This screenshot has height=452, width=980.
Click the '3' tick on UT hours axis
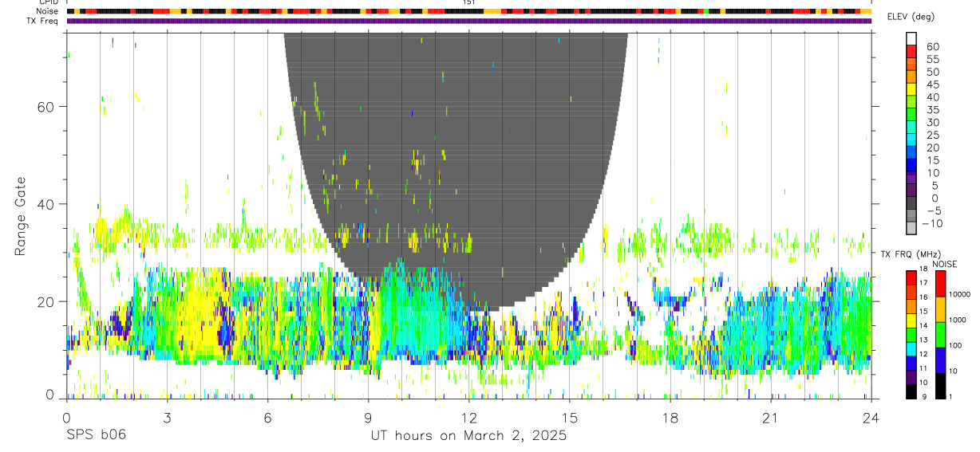tap(167, 418)
